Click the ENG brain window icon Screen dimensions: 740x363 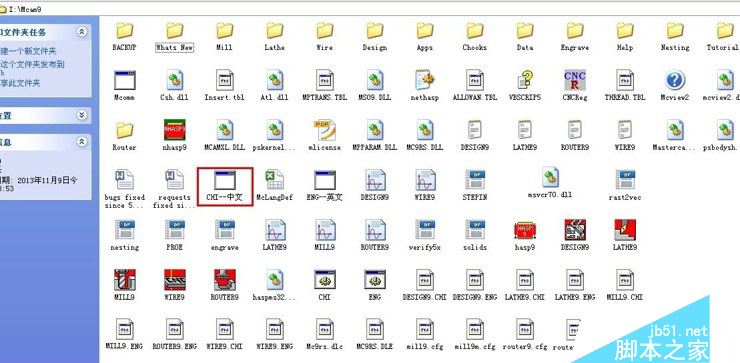pos(375,280)
